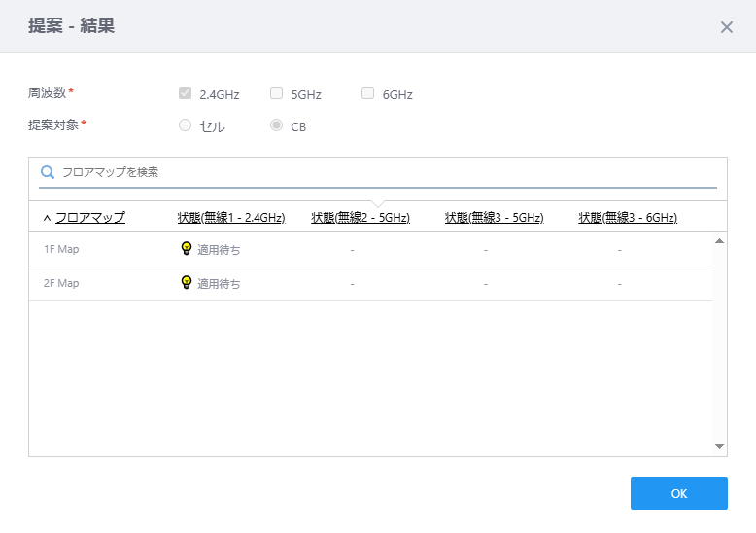The height and width of the screenshot is (533, 756).
Task: Focus the フロアマップを検索 search field
Action: [378, 172]
